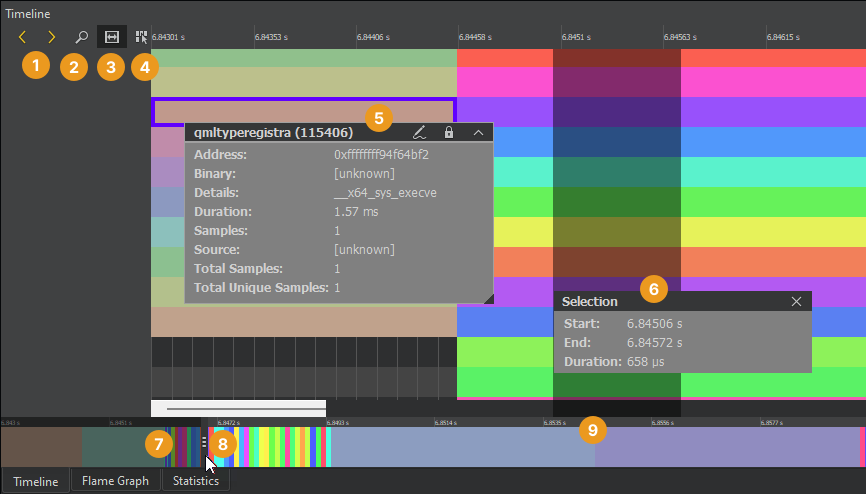Click the resize corner of the details popup
The width and height of the screenshot is (866, 494).
(488, 298)
